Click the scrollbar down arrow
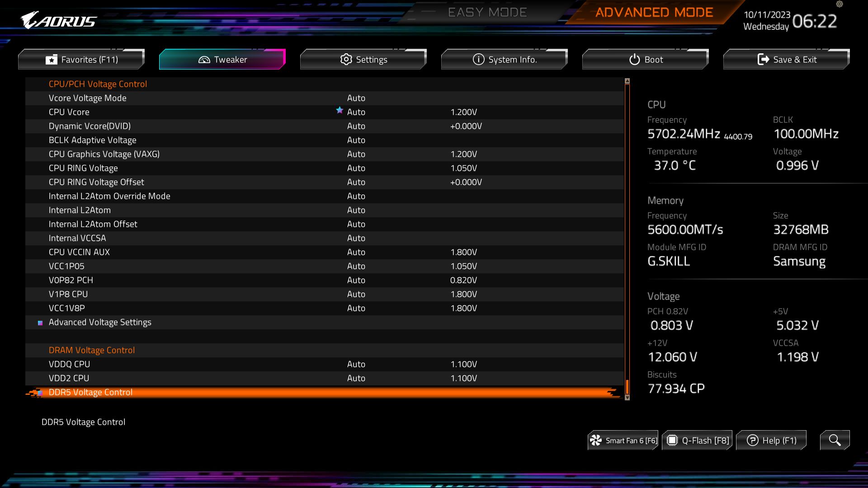Screen dimensions: 868x488 point(627,398)
